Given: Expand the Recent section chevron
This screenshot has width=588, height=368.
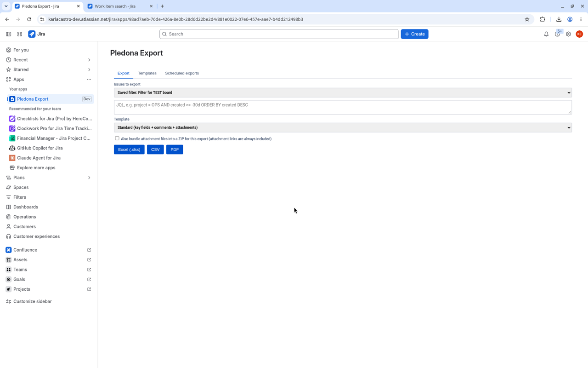Looking at the screenshot, I should point(89,60).
